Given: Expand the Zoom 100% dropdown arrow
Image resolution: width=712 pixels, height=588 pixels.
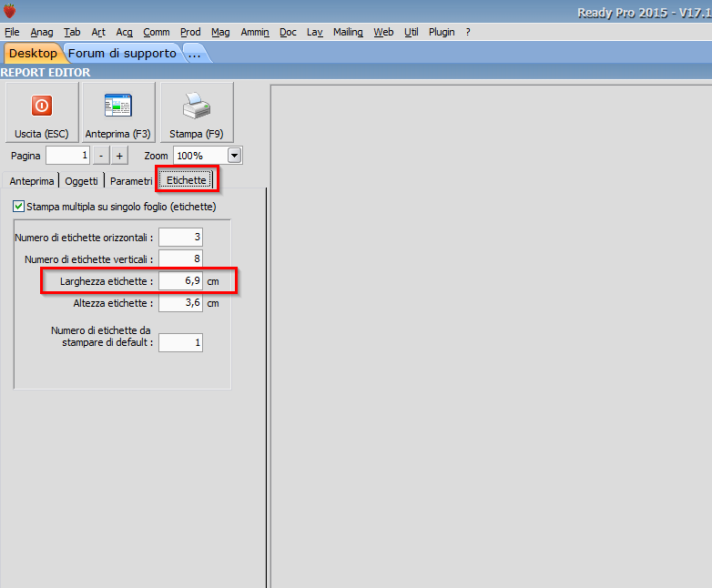Looking at the screenshot, I should [234, 156].
